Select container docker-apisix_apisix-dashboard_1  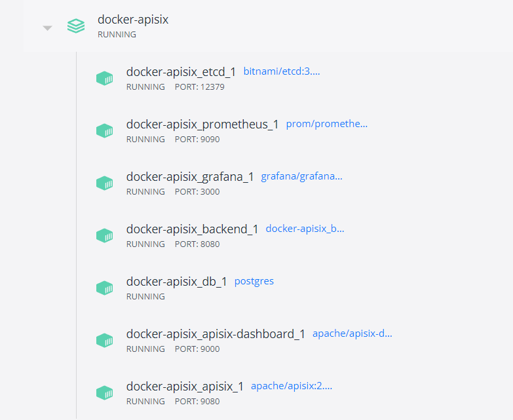pos(216,334)
